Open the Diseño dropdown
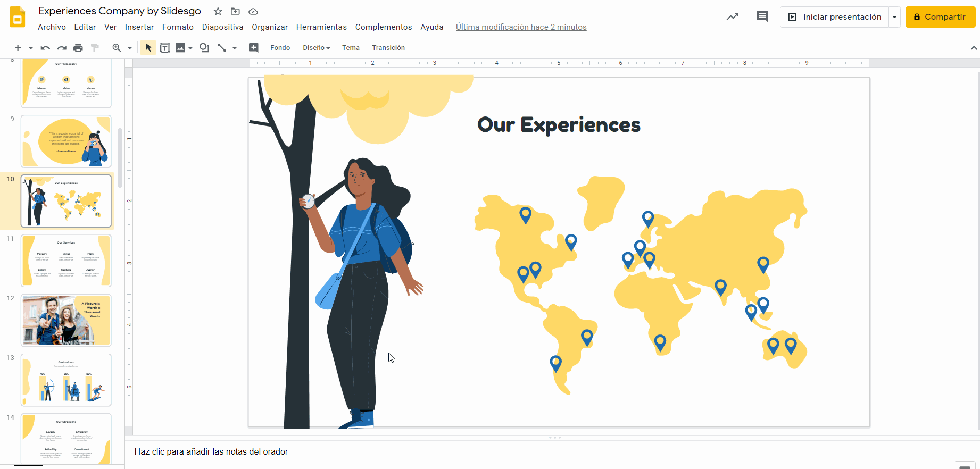Screen dimensions: 980x469 pyautogui.click(x=316, y=48)
